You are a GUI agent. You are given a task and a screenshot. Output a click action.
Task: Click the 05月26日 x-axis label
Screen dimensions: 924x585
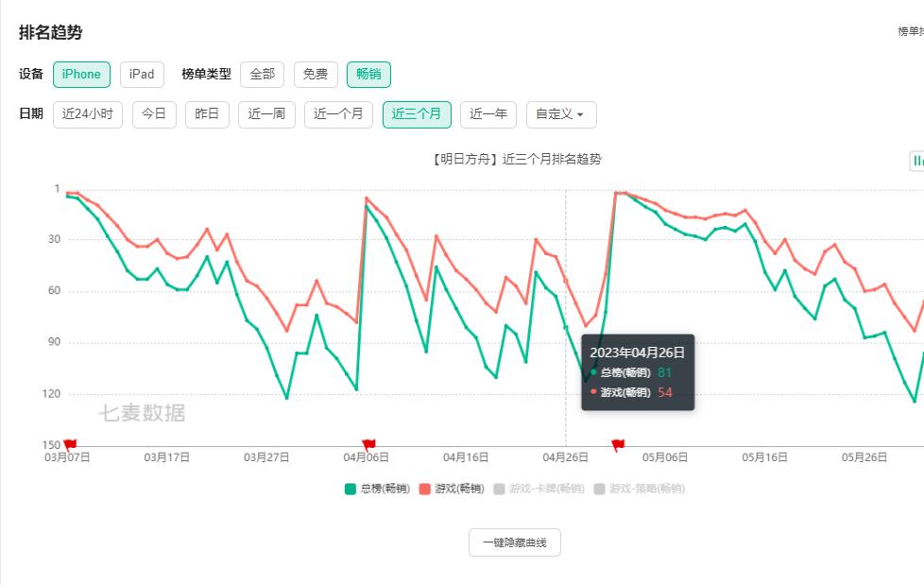(x=864, y=457)
